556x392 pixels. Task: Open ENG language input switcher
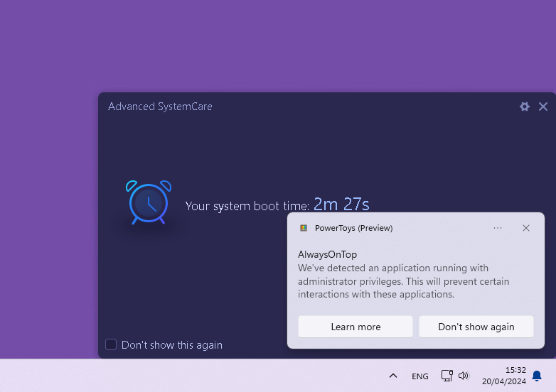click(419, 376)
